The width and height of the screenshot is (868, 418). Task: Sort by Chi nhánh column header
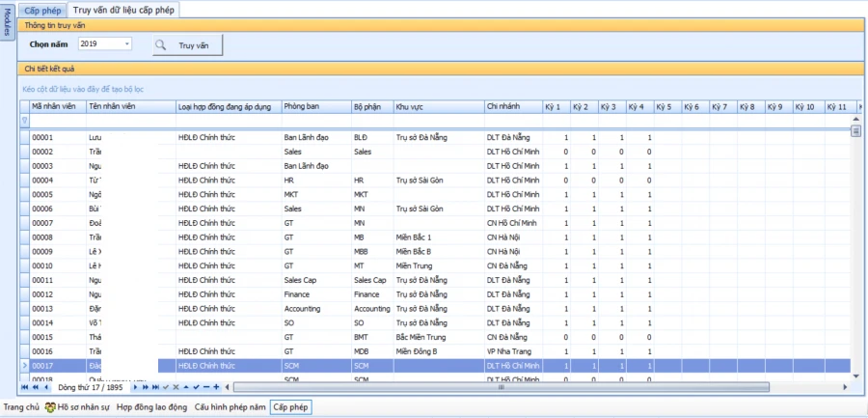514,107
